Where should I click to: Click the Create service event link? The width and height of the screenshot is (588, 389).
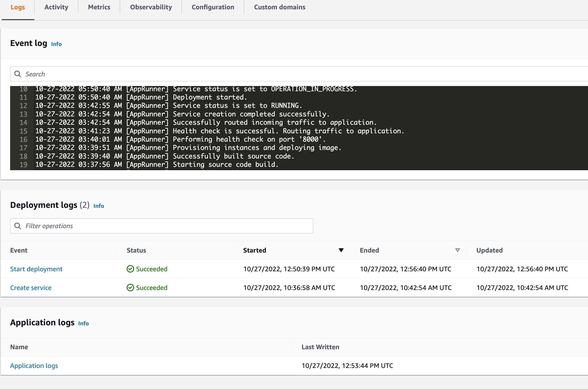point(30,287)
